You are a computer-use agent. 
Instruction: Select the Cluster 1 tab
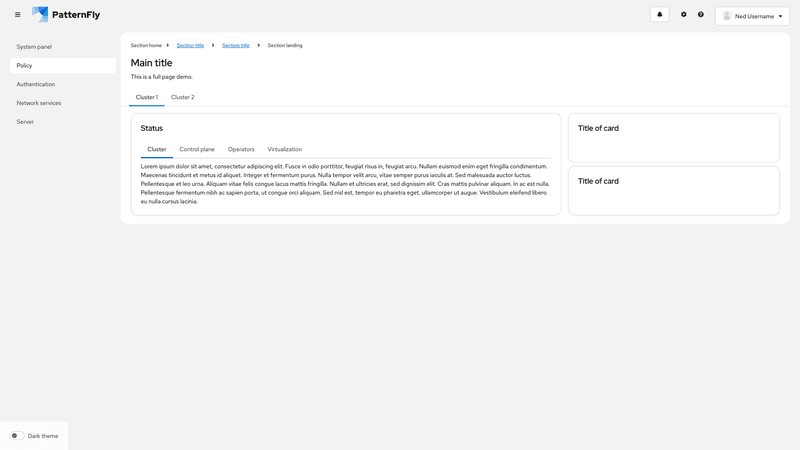146,97
